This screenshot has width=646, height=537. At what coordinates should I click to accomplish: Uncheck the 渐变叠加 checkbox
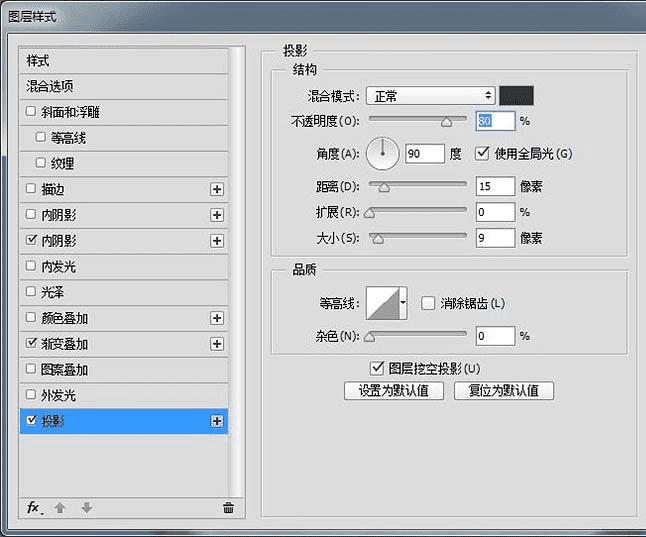[x=31, y=342]
